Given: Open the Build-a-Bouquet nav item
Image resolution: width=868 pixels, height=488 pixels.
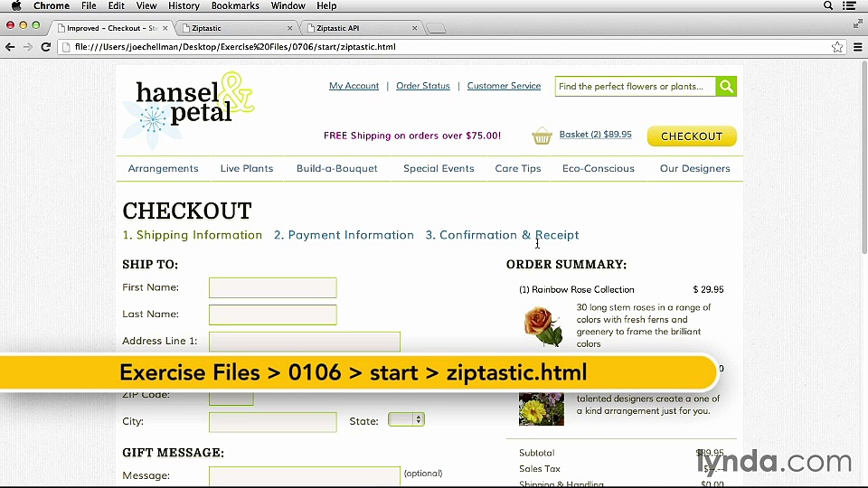Looking at the screenshot, I should pos(336,169).
